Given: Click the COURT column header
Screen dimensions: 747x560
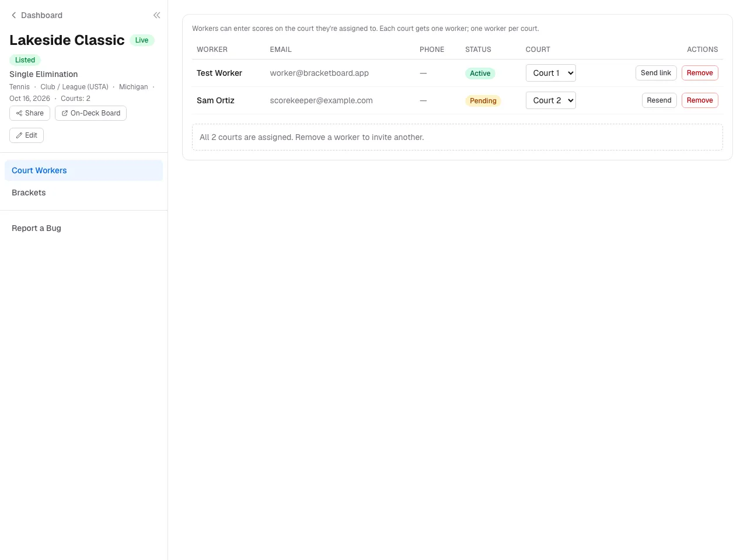Looking at the screenshot, I should 538,50.
